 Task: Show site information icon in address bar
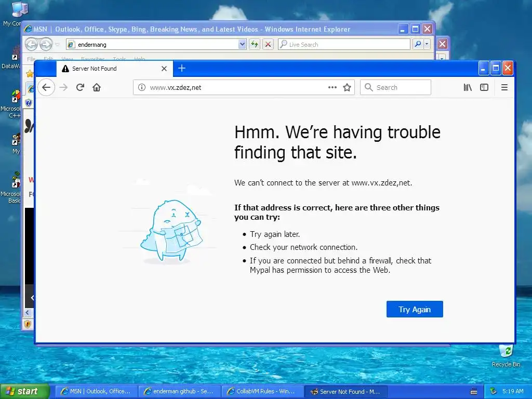142,87
